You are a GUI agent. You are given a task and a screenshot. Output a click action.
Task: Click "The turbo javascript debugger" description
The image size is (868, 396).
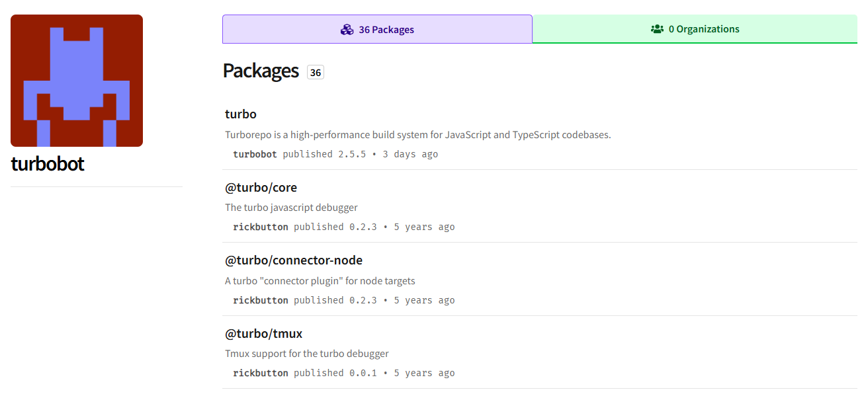[x=291, y=208]
